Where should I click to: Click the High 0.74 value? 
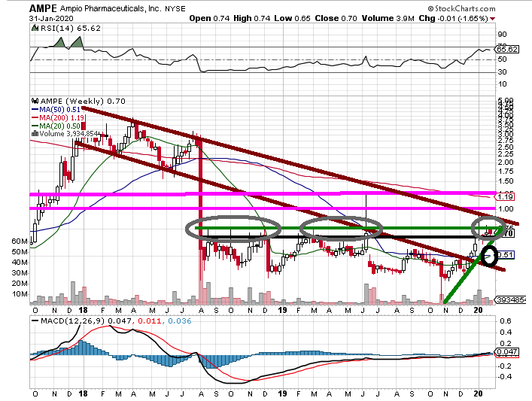click(x=252, y=18)
